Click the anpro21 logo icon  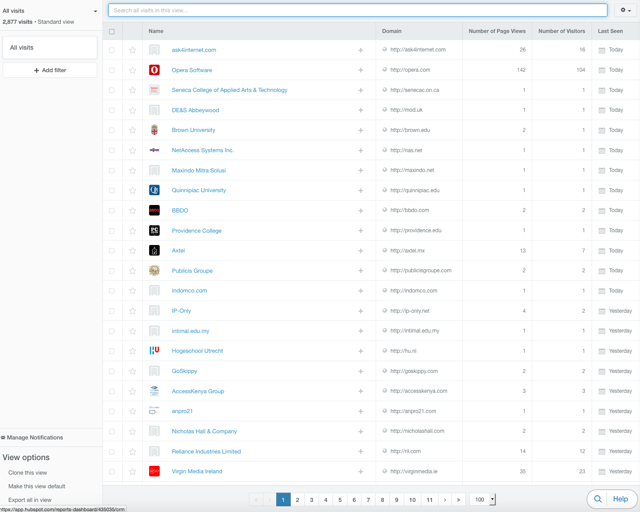click(154, 411)
